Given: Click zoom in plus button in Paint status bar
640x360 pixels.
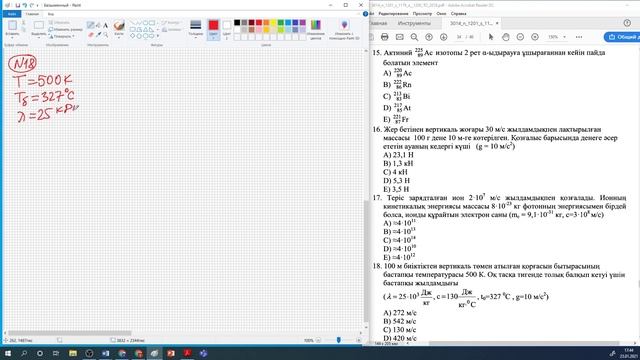Looking at the screenshot, I should tap(358, 340).
